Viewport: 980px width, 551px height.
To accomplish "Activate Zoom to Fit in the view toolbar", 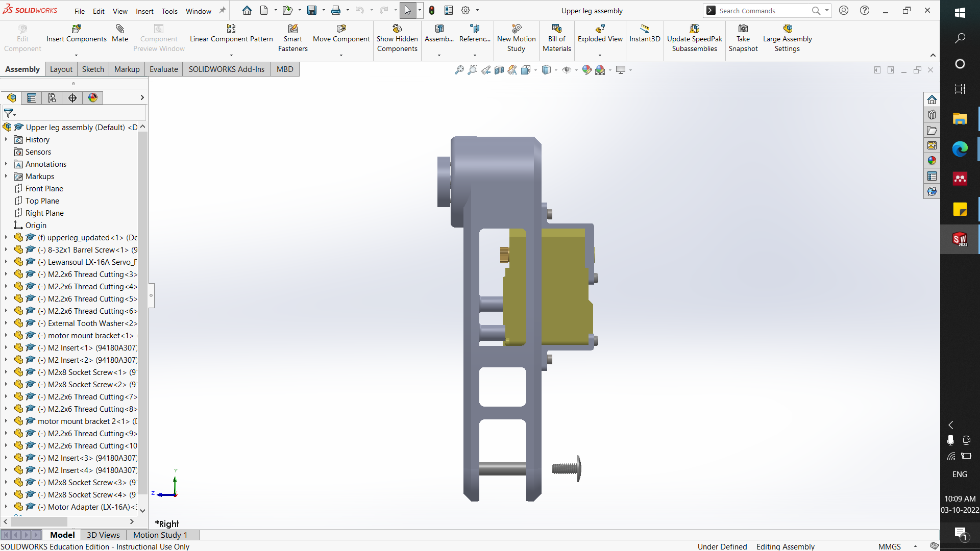I will (x=460, y=70).
